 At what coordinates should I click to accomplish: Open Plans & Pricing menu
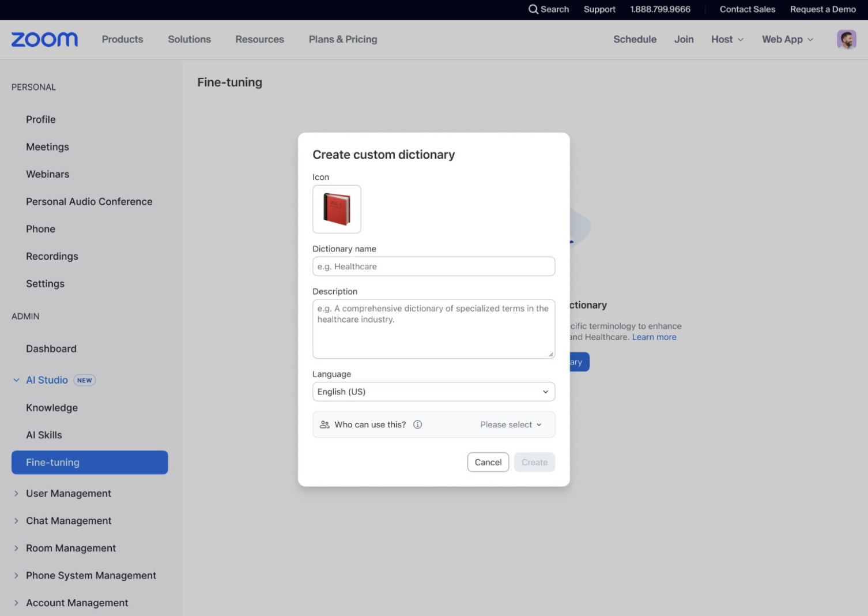(342, 39)
